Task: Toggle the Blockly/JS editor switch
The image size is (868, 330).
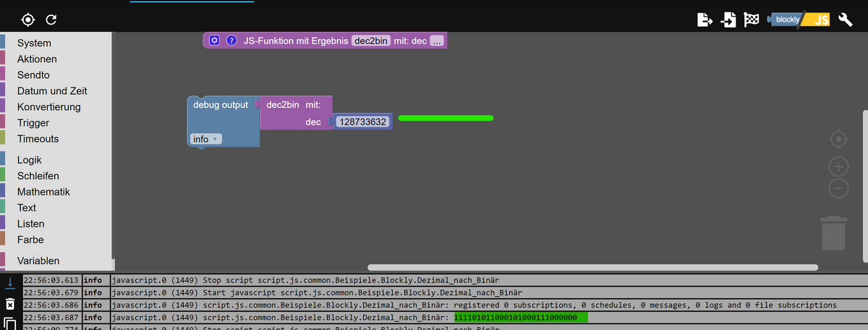Action: [x=800, y=20]
